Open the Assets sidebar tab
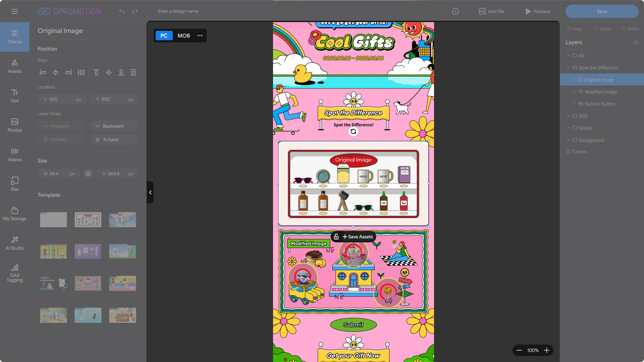This screenshot has height=362, width=644. (x=14, y=66)
